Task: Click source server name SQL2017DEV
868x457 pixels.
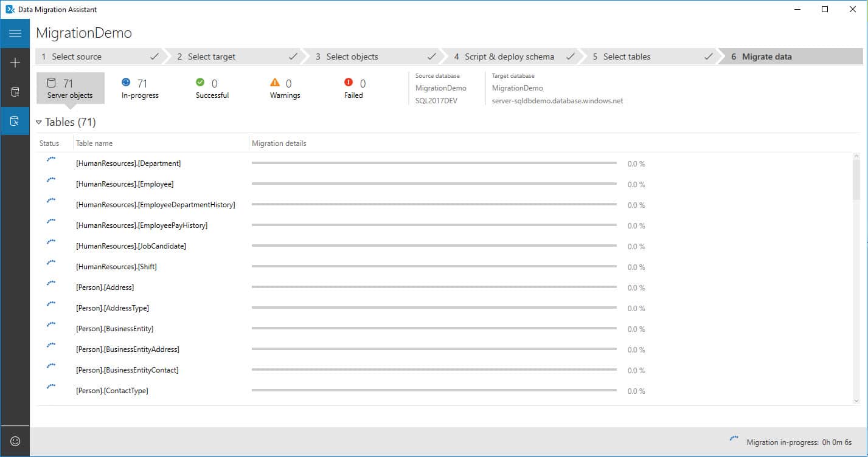Action: pos(436,101)
